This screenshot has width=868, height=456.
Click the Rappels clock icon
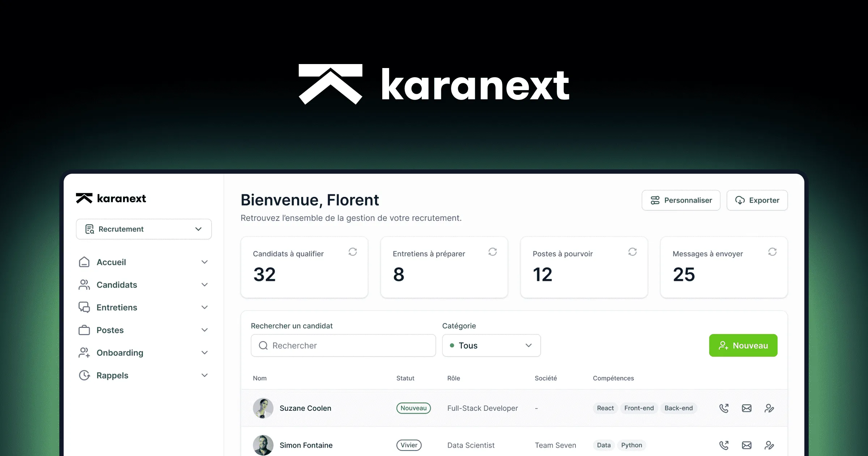tap(84, 375)
